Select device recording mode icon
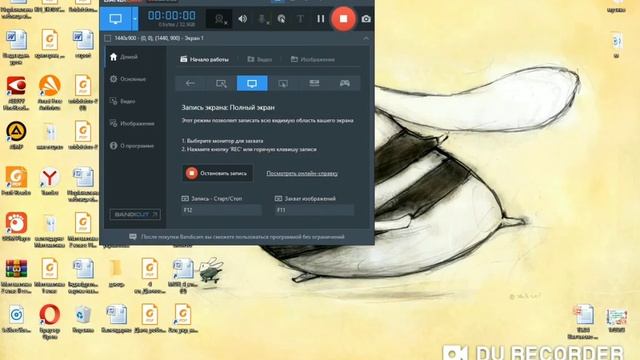 coord(314,83)
